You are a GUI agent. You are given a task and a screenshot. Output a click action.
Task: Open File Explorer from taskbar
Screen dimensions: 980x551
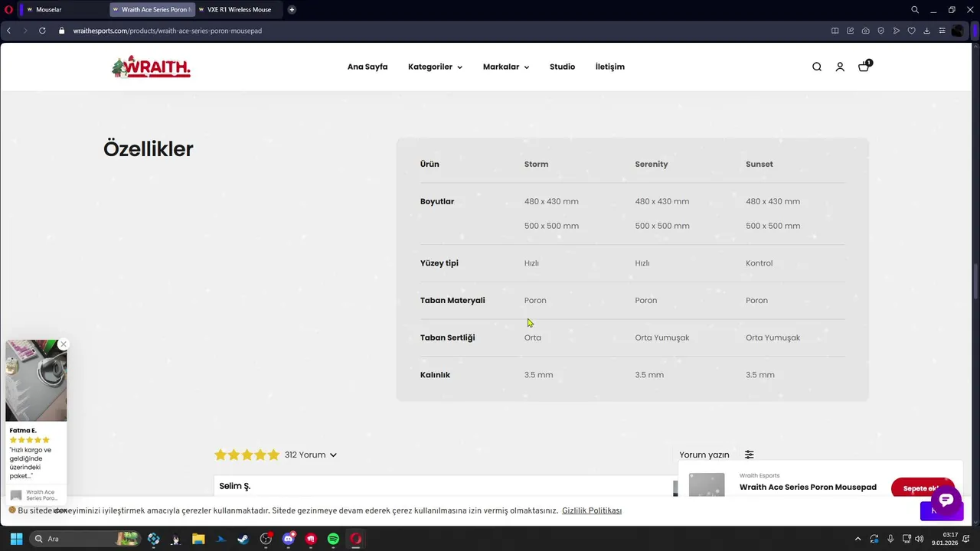tap(198, 539)
